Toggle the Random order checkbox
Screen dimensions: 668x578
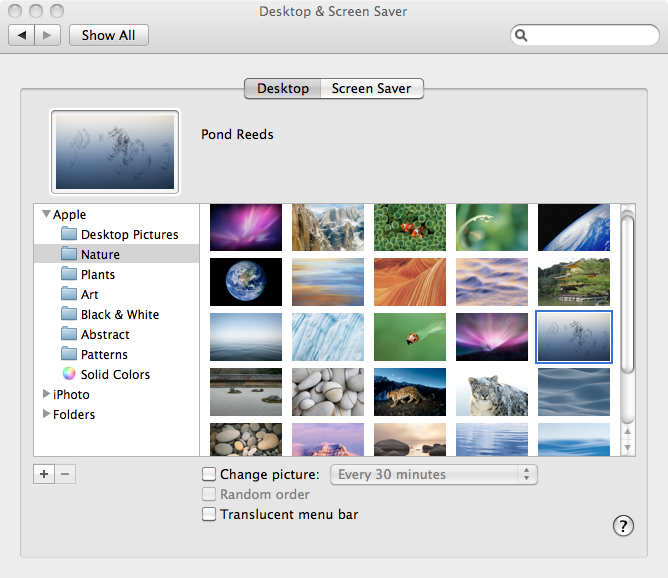(209, 494)
